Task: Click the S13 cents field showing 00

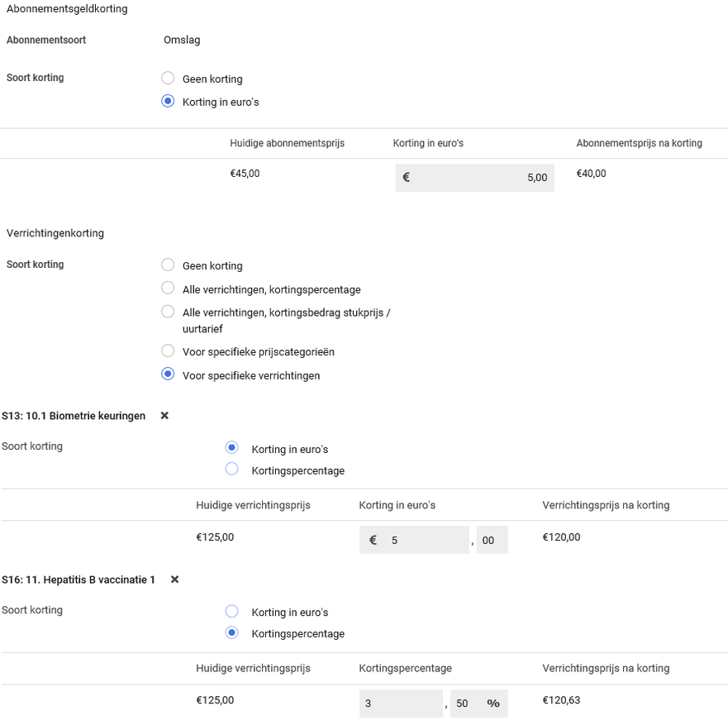Action: (492, 540)
